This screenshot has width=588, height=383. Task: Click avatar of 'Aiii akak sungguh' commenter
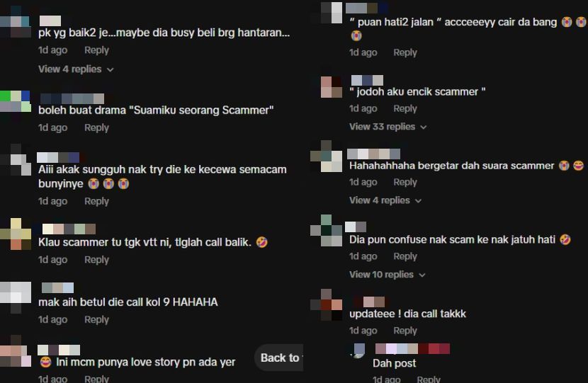pyautogui.click(x=16, y=160)
